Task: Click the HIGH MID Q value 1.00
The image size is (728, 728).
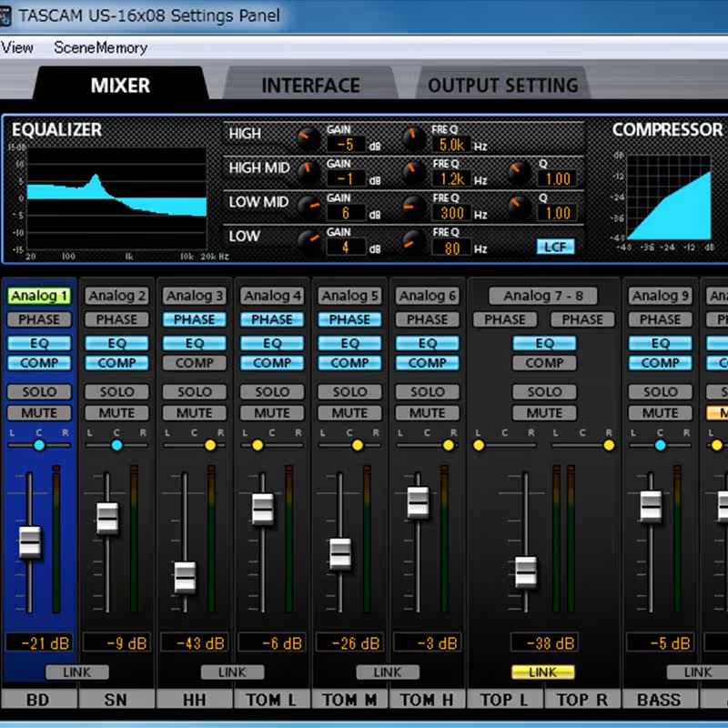Action: pyautogui.click(x=557, y=178)
